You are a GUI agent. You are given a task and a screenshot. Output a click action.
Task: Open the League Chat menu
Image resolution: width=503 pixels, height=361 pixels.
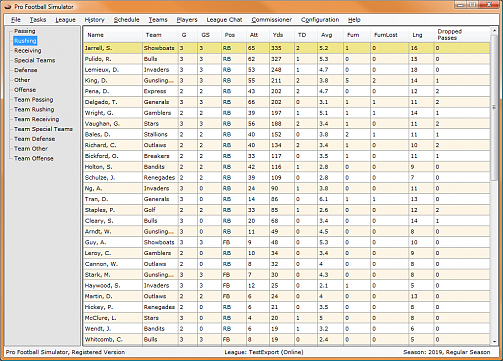[x=224, y=20]
